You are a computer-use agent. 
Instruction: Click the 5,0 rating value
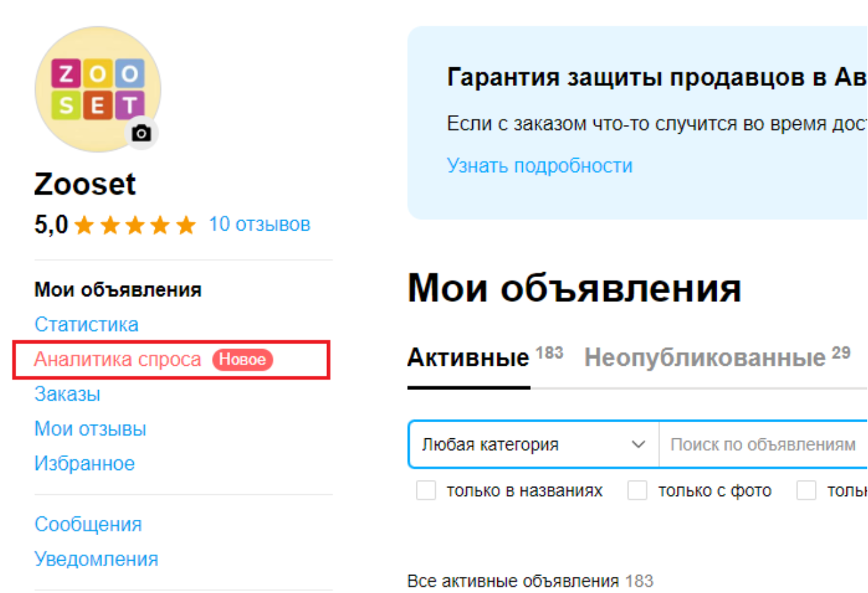[51, 225]
